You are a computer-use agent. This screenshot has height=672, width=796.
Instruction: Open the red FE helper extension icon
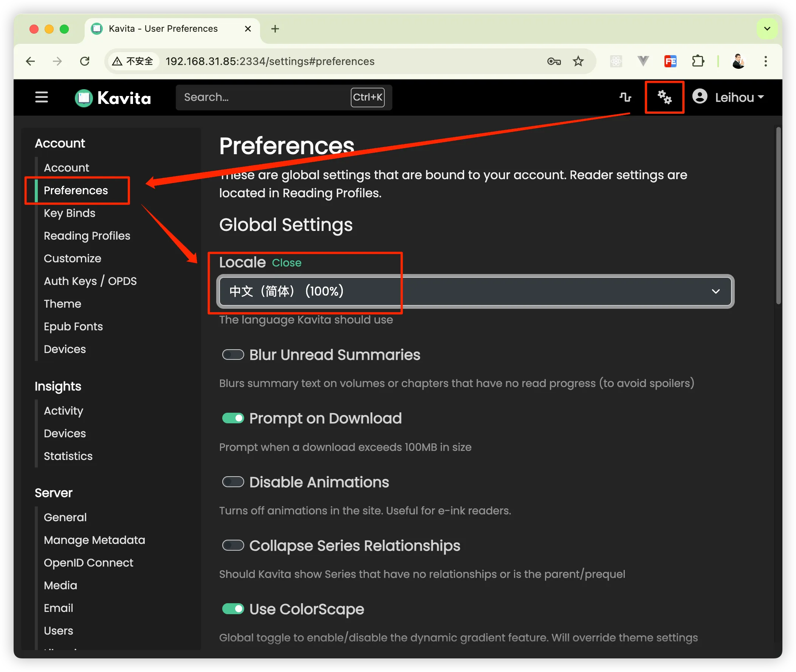click(x=670, y=61)
